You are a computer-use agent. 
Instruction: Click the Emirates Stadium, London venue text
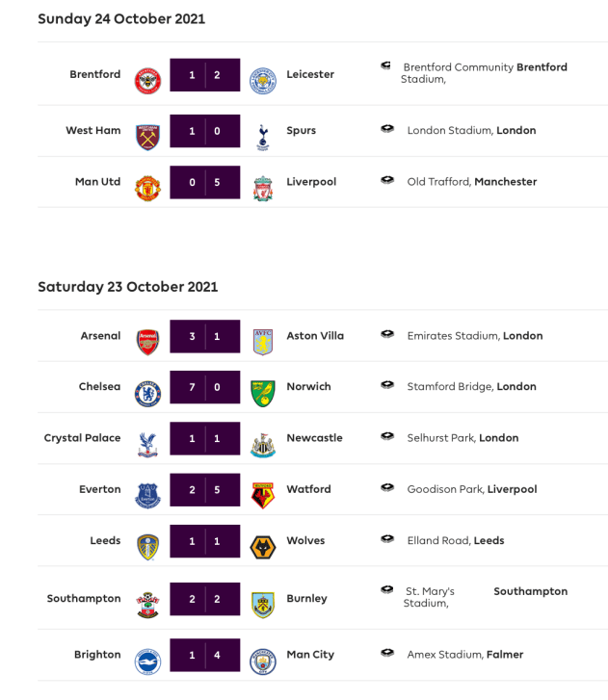coord(474,336)
